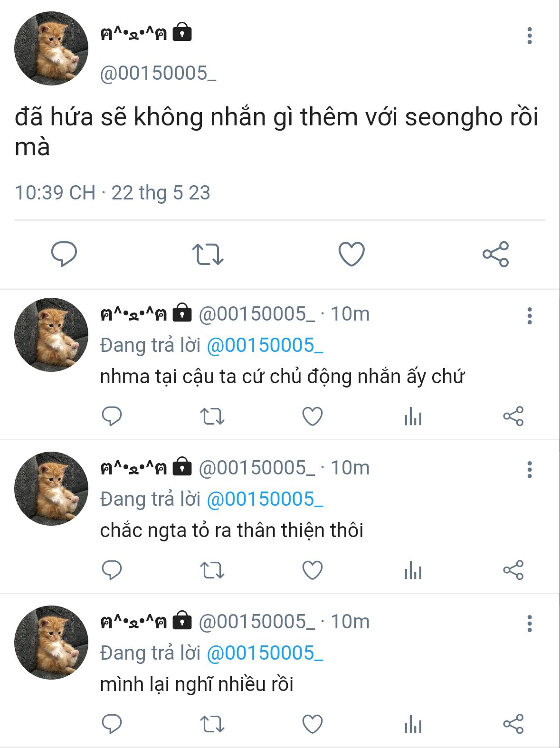Open kitten avatar on 'chắc ngta' reply
Screen dimensions: 560x748
51,488
